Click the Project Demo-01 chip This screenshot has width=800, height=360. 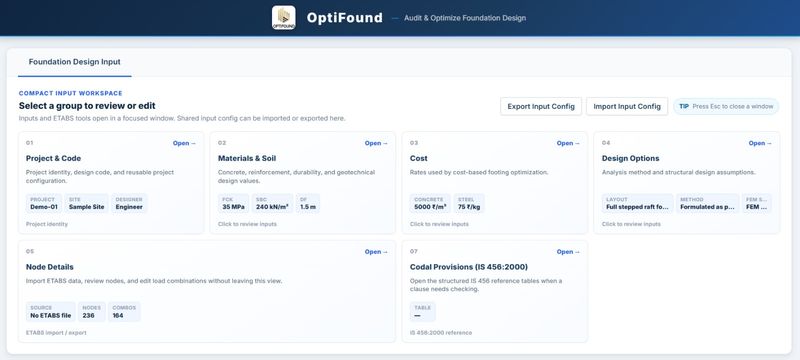[44, 203]
